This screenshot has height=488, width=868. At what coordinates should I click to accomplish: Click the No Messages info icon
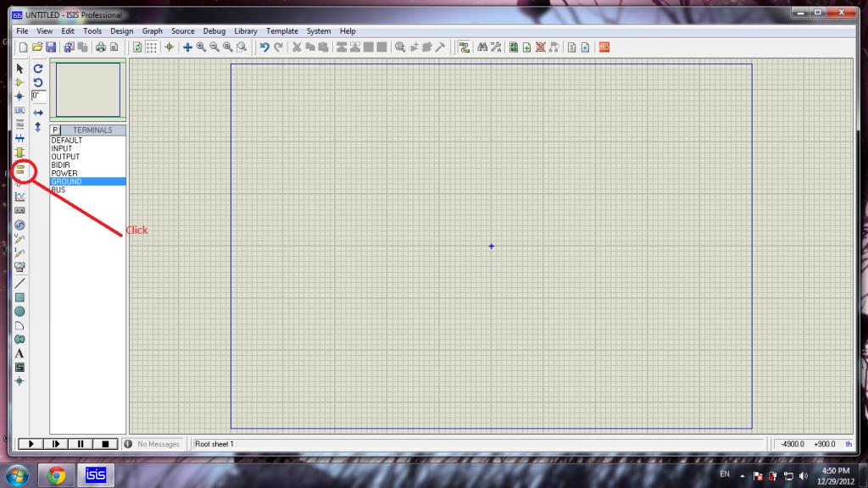click(128, 444)
